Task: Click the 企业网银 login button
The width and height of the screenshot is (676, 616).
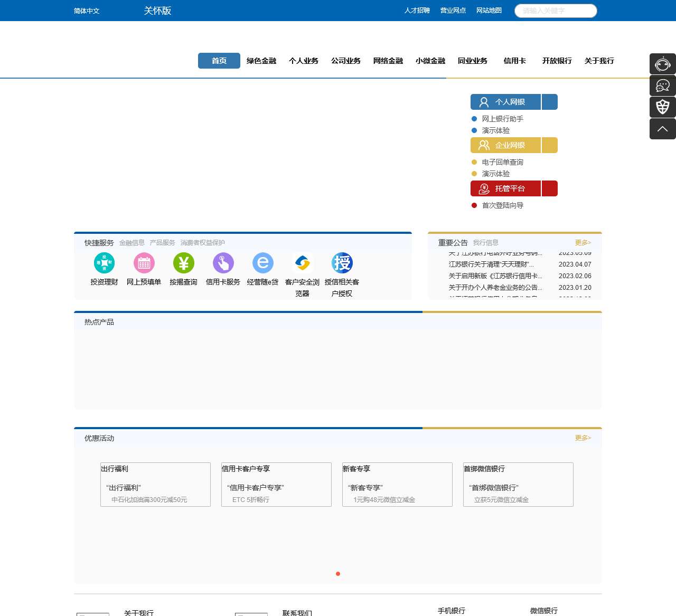Action: coord(505,145)
